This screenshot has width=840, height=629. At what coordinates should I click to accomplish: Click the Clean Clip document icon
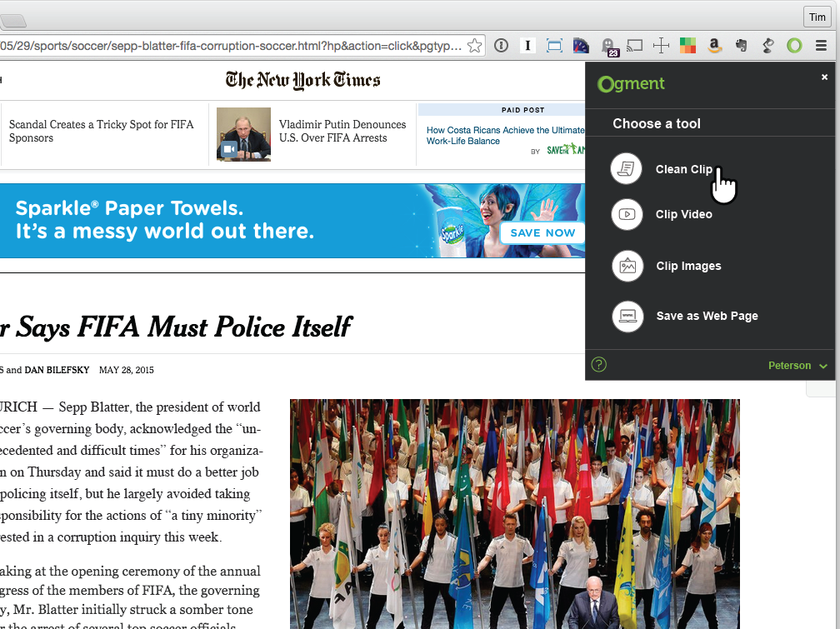(x=627, y=169)
